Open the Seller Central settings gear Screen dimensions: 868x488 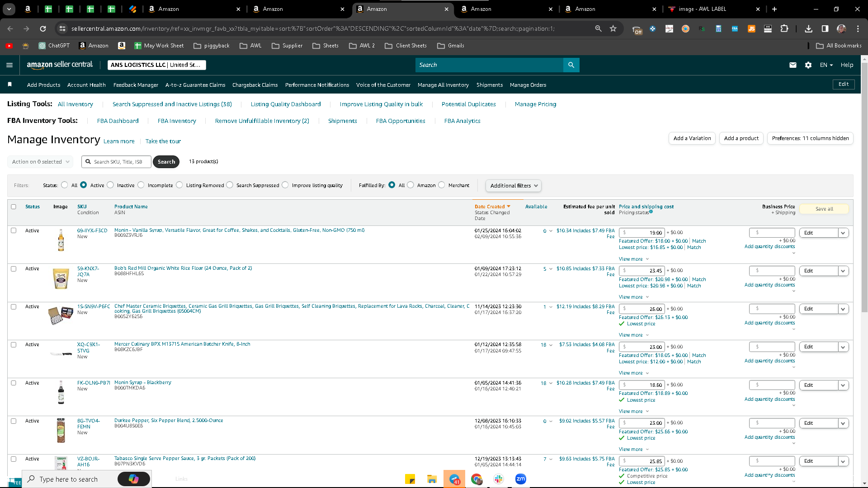click(808, 65)
